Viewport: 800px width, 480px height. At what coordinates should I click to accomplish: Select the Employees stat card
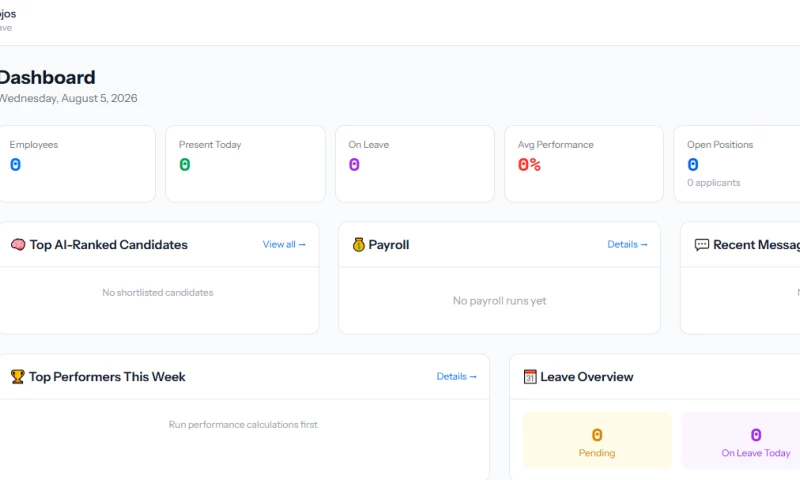[x=76, y=164]
